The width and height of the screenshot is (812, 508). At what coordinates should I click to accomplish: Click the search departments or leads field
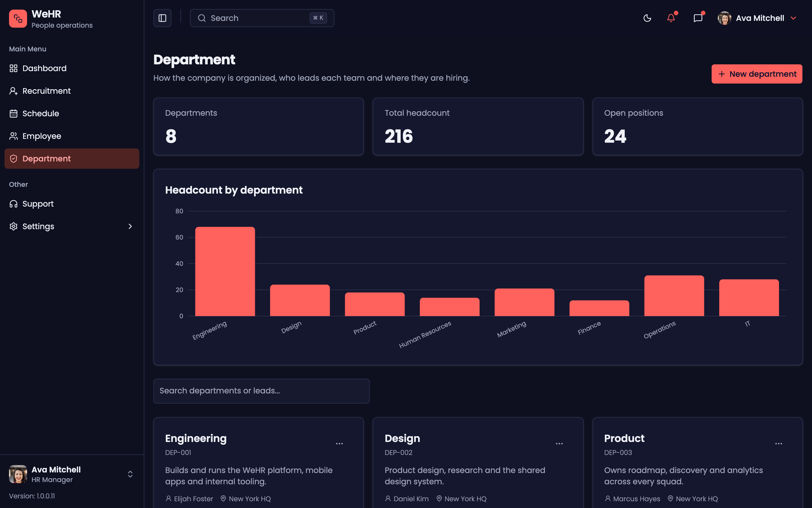tap(261, 391)
